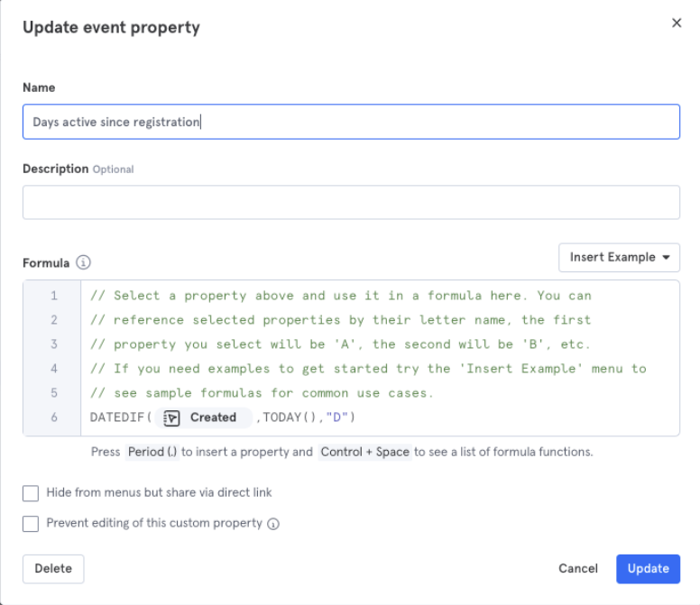
Task: Click the Update button
Action: 648,568
